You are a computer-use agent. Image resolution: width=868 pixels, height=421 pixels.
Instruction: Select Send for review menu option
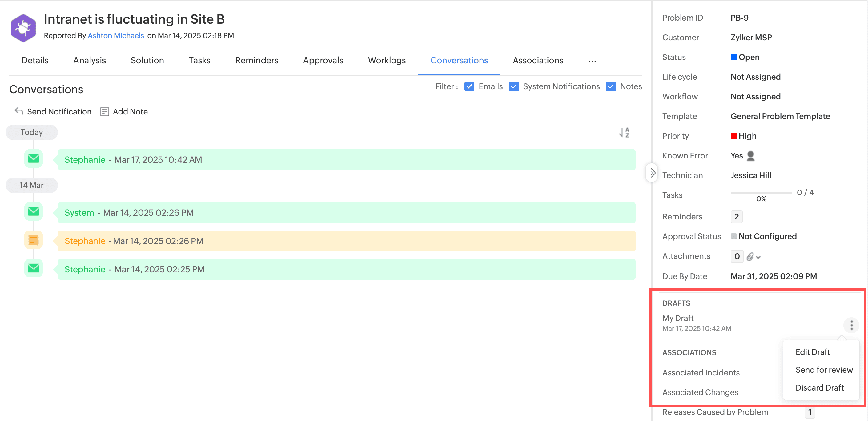[824, 370]
